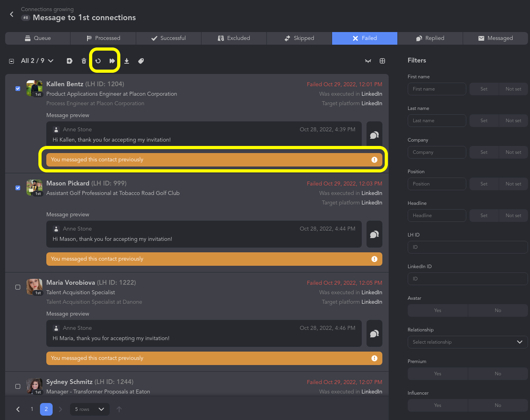This screenshot has height=420, width=530.
Task: Click the grid layout icon
Action: (x=382, y=61)
